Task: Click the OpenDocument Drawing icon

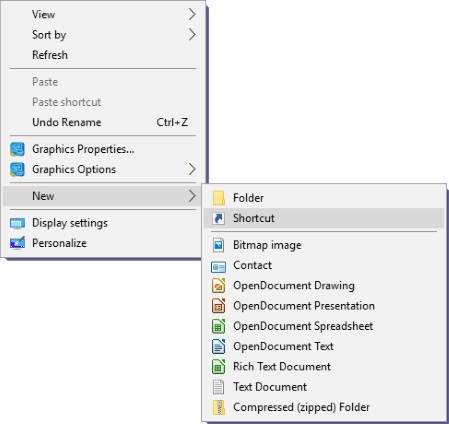Action: coord(219,286)
